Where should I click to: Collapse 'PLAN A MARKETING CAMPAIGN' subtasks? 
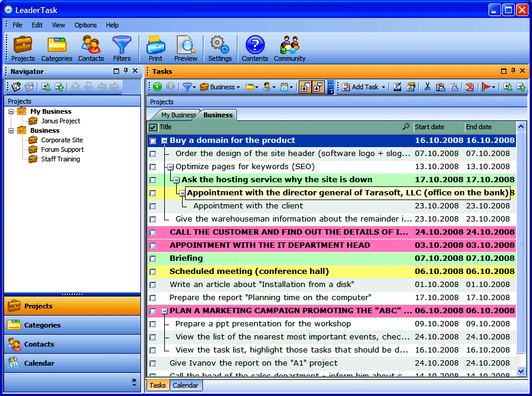click(165, 311)
